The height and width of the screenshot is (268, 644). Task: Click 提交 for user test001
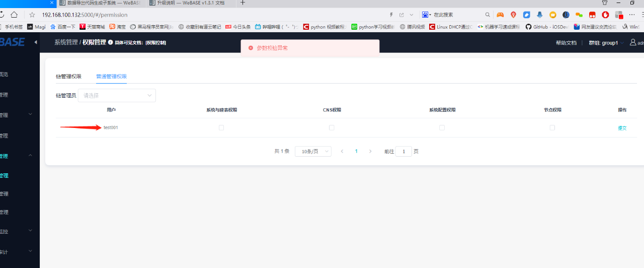click(x=622, y=128)
